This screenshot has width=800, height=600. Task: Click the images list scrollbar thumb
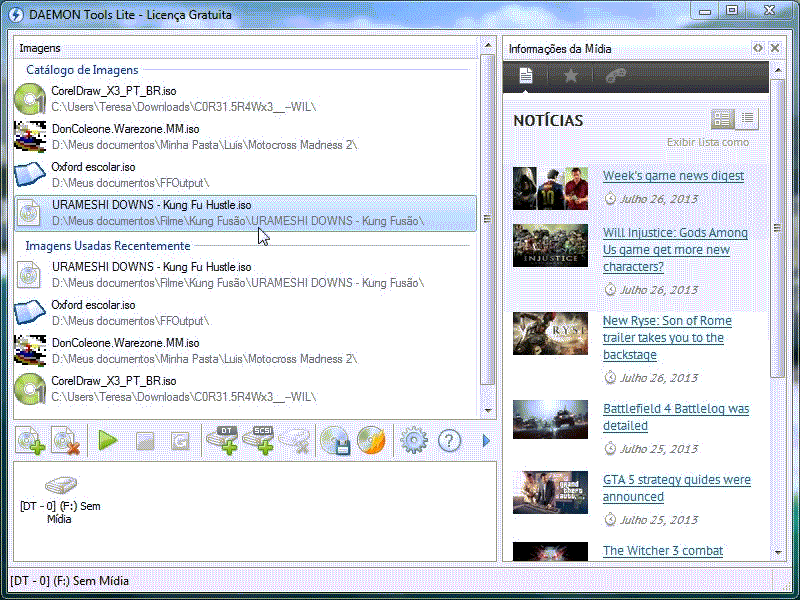tap(488, 219)
